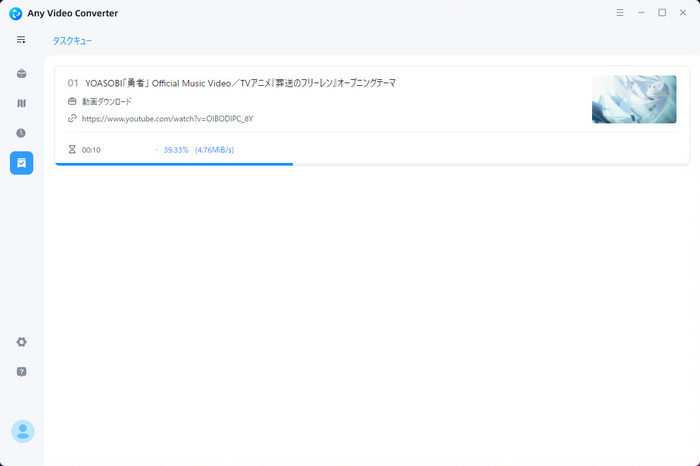Image resolution: width=700 pixels, height=466 pixels.
Task: Open settings via the gear icon
Action: click(21, 342)
